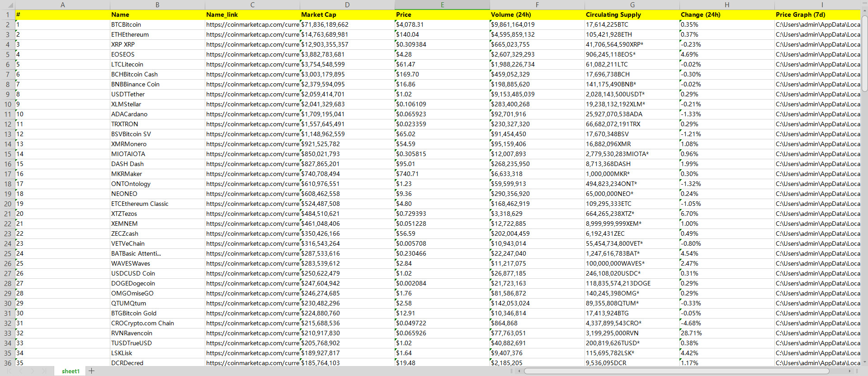The image size is (868, 376).
Task: Select column A header
Action: [x=62, y=5]
